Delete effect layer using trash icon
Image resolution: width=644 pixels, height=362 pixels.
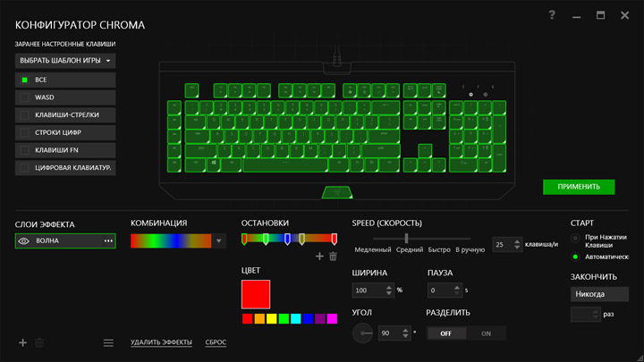[39, 342]
